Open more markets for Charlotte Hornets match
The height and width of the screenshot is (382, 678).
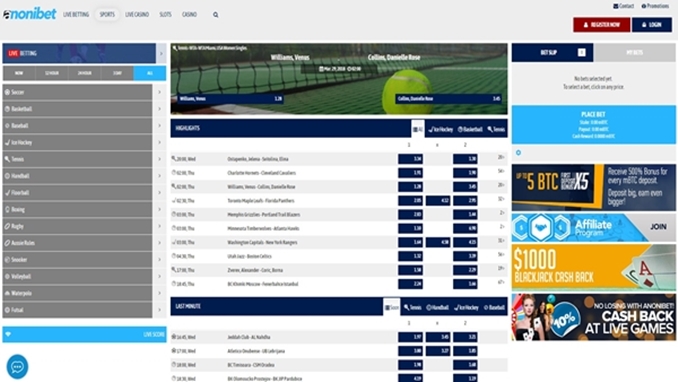(x=501, y=172)
